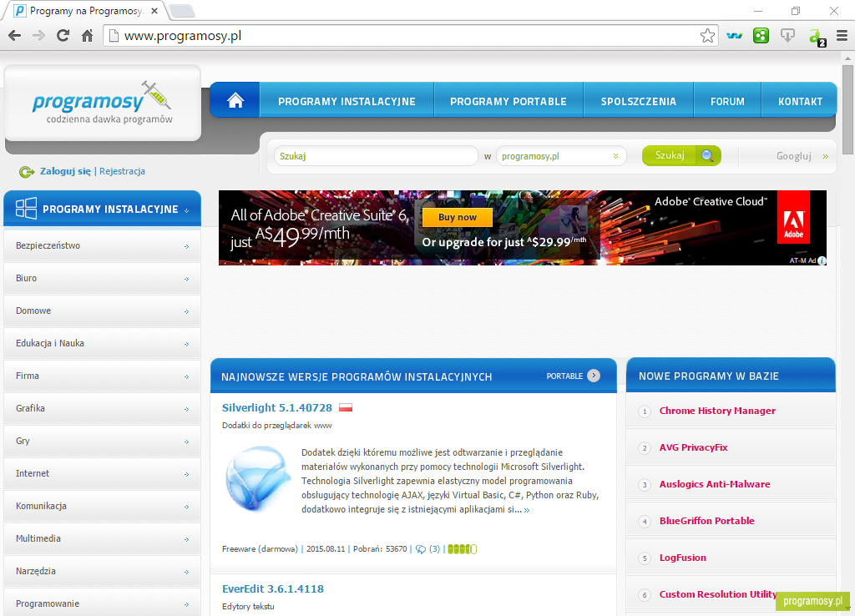Expand the Gry category

102,441
